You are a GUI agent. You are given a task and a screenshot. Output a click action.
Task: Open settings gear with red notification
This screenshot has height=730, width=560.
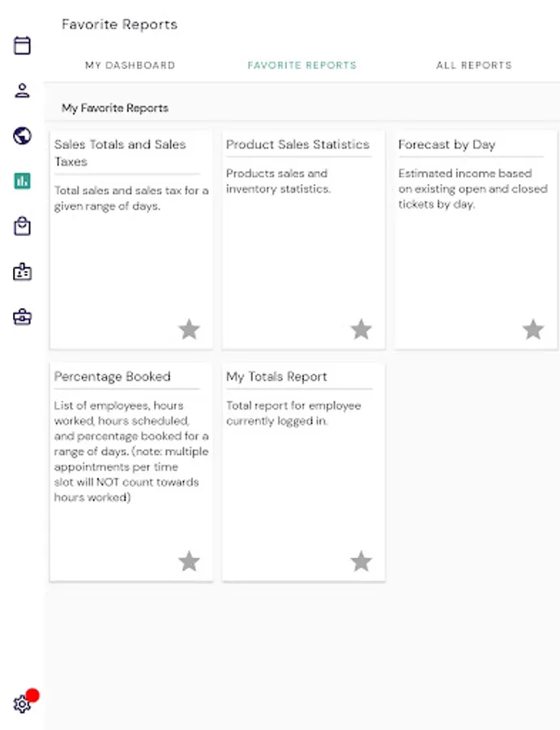click(22, 704)
